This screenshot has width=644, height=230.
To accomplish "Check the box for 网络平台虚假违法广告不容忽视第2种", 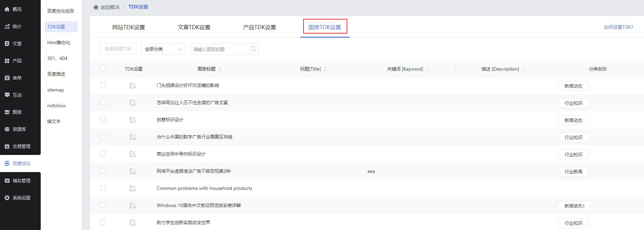I will [103, 171].
